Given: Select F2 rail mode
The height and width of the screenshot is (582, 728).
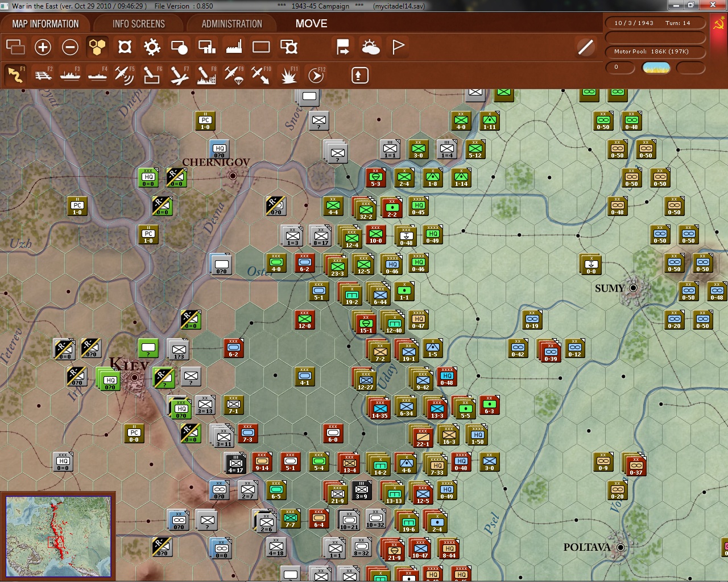Looking at the screenshot, I should 43,75.
